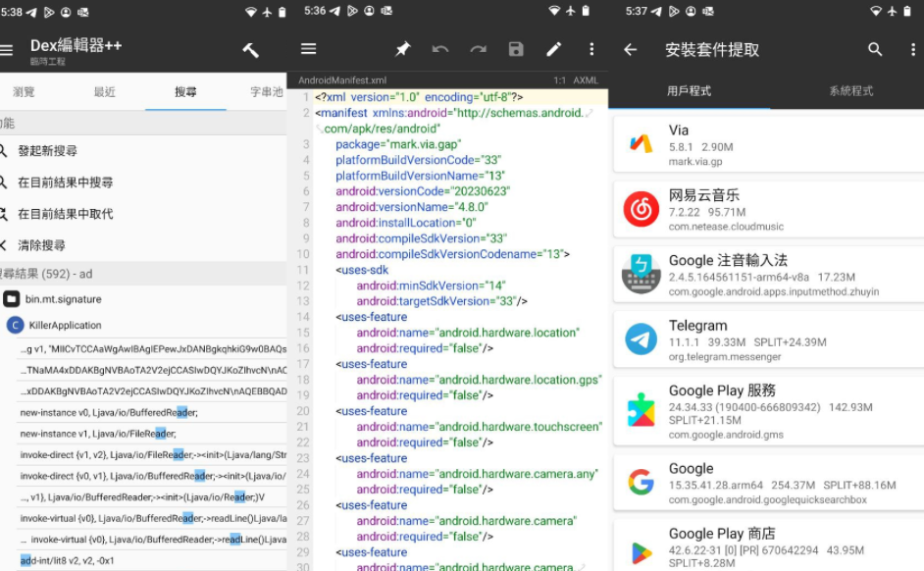Undo the last edit
This screenshot has width=924, height=571.
pyautogui.click(x=440, y=49)
